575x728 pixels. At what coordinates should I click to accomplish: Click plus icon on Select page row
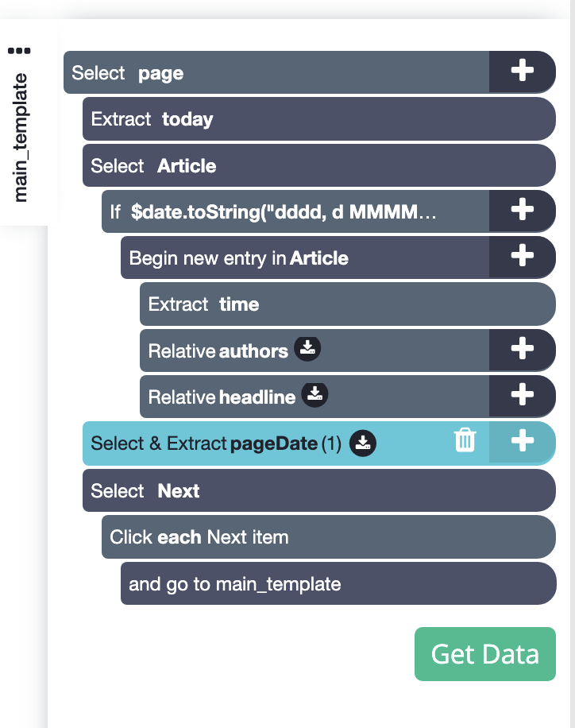click(x=522, y=72)
